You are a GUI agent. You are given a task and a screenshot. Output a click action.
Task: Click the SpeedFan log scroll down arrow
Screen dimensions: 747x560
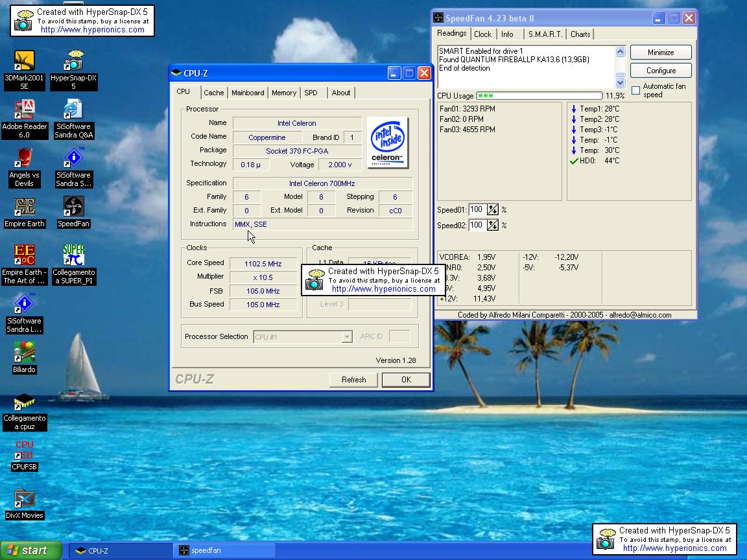(x=620, y=82)
